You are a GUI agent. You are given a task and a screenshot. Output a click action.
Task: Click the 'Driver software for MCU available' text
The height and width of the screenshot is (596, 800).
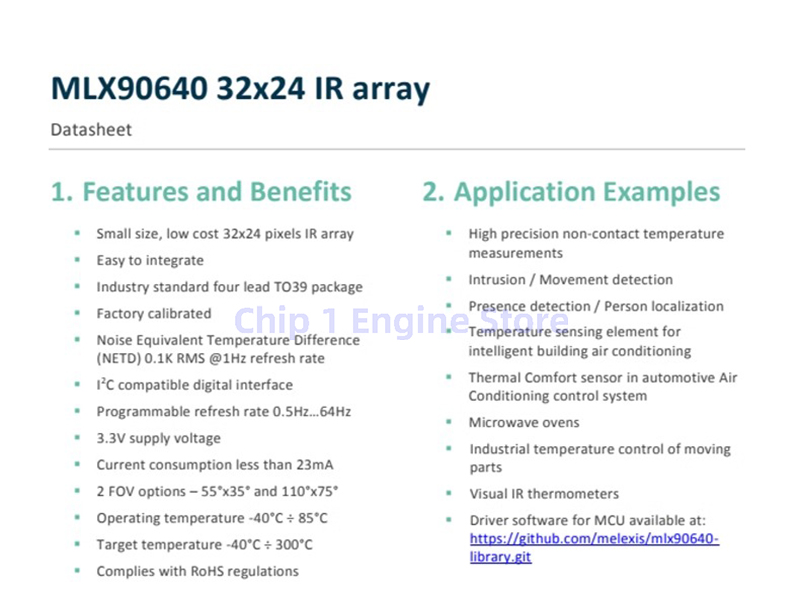click(587, 520)
